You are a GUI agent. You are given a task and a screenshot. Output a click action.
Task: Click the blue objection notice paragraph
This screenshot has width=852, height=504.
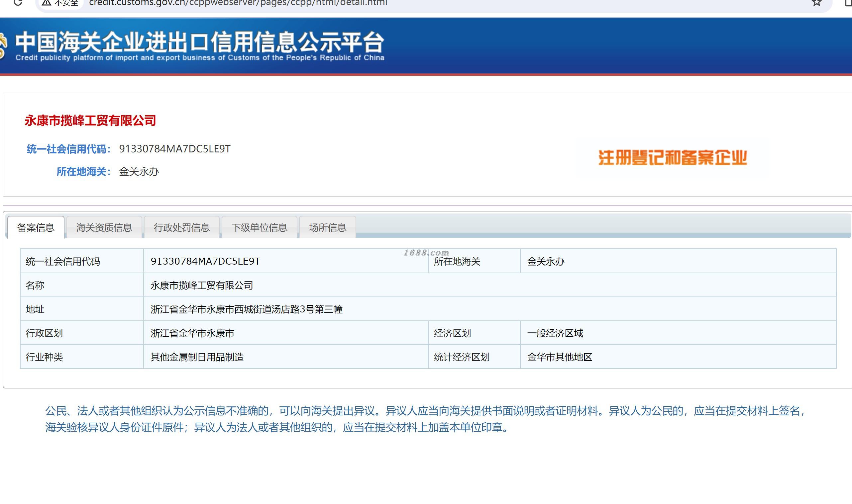coord(425,419)
